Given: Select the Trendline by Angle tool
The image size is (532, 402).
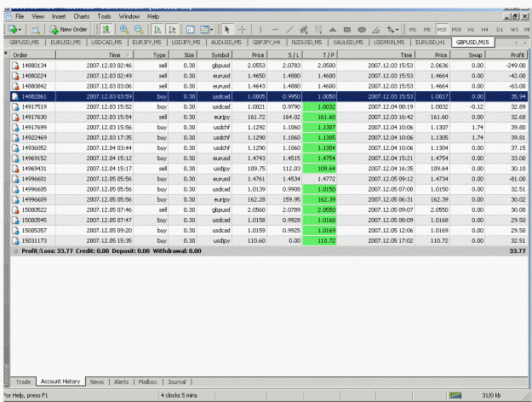Looking at the screenshot, I should point(376,30).
